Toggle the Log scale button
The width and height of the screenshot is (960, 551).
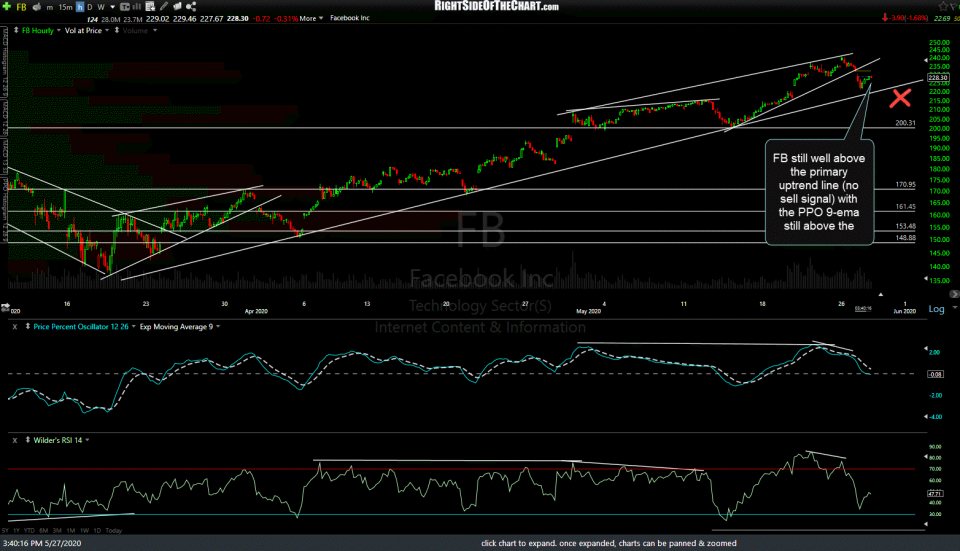936,309
